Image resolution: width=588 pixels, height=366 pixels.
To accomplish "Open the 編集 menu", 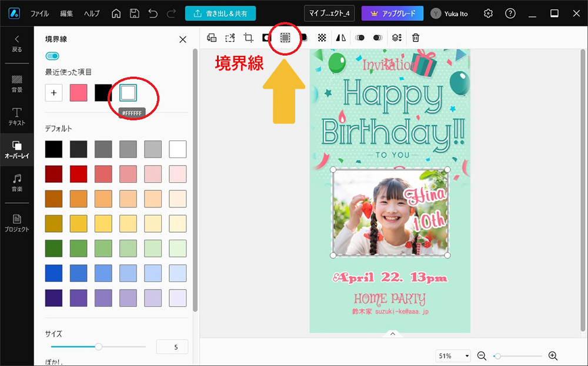I will pos(66,14).
